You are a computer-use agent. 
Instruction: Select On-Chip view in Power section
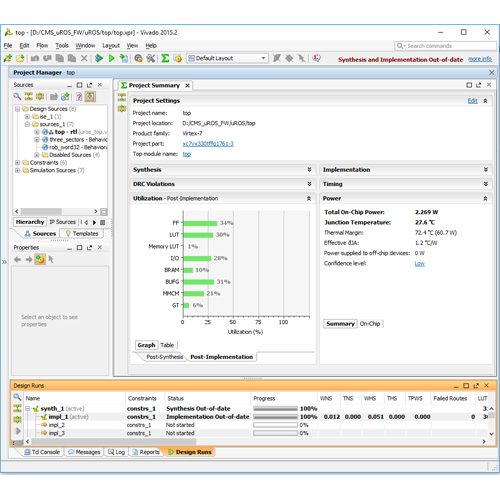point(370,324)
